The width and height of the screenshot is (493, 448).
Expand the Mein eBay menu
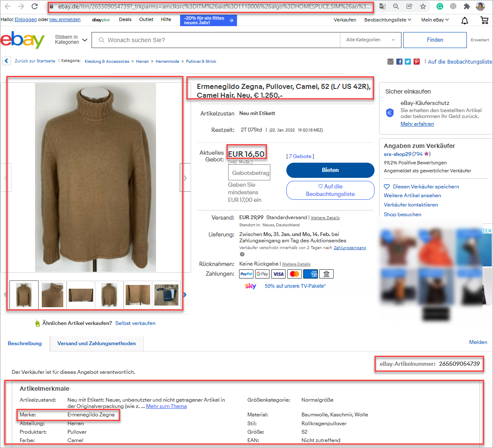point(435,20)
